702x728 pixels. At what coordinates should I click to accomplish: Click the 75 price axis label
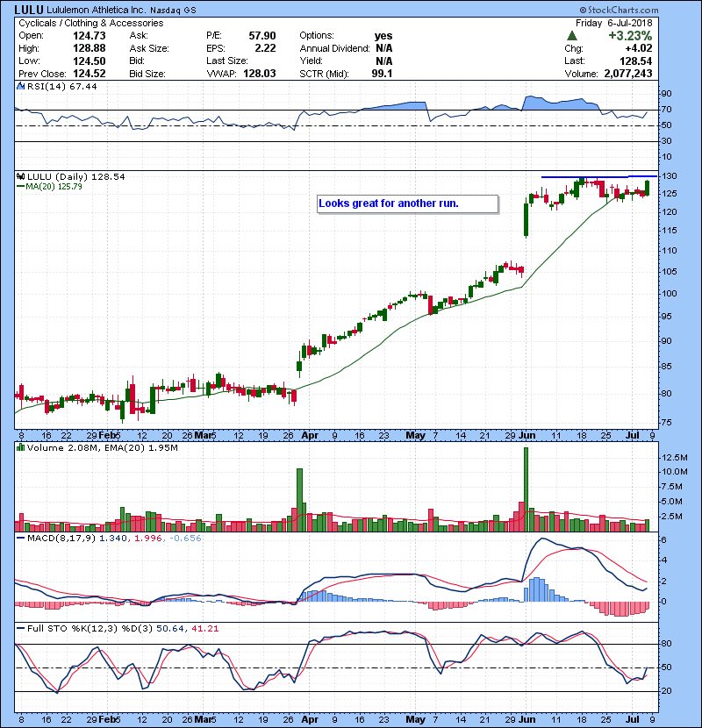click(x=667, y=423)
